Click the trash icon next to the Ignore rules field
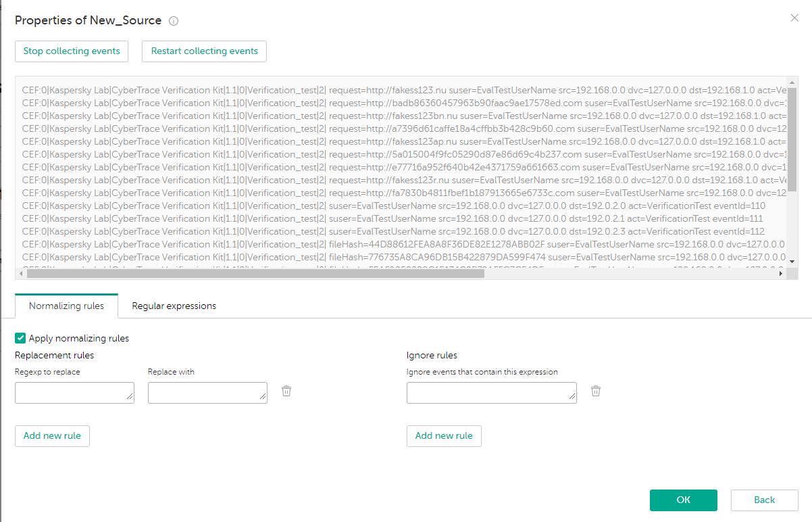The height and width of the screenshot is (522, 812). tap(595, 391)
